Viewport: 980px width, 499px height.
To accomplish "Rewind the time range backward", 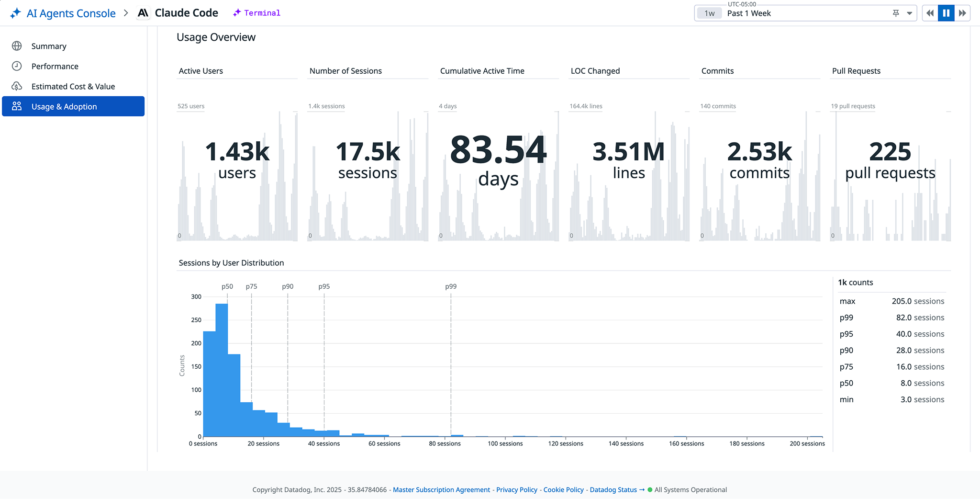I will point(929,13).
